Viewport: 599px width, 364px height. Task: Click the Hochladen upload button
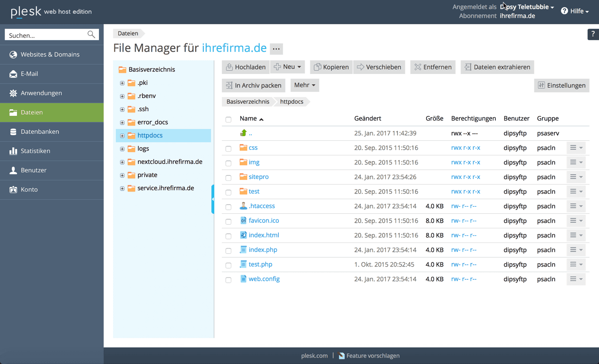[245, 67]
